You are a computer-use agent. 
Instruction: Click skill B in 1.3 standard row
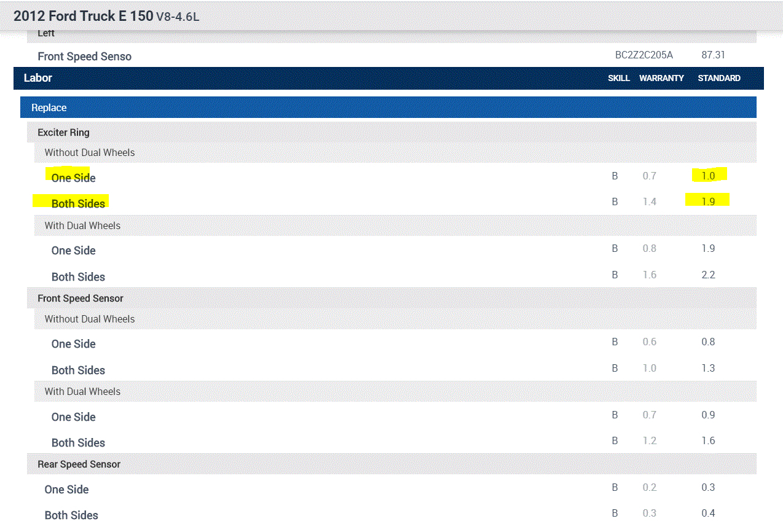[615, 368]
